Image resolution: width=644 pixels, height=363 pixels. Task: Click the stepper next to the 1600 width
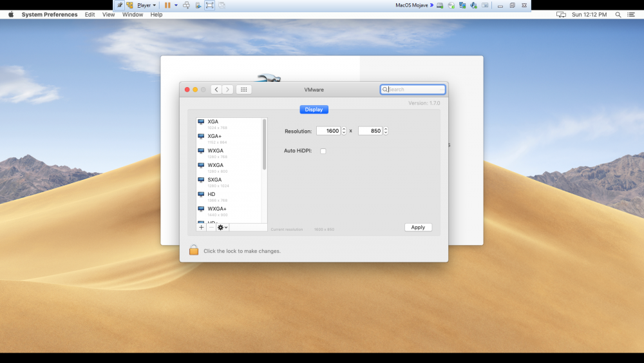point(344,131)
